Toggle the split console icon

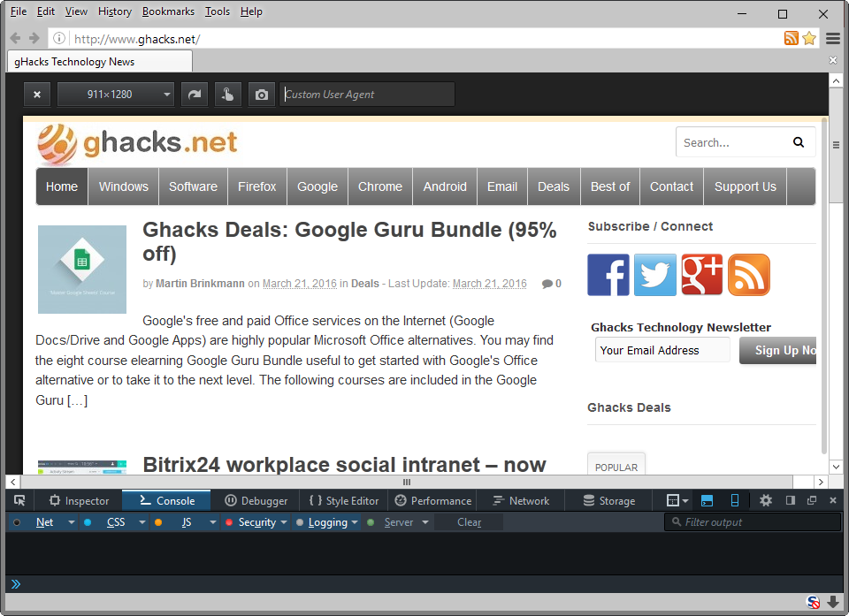point(707,501)
